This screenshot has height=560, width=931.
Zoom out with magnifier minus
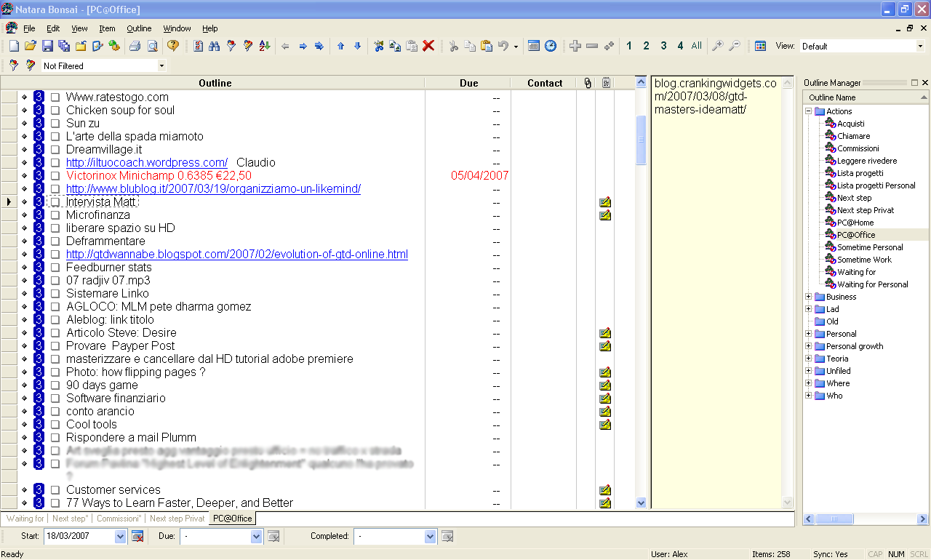(x=735, y=46)
